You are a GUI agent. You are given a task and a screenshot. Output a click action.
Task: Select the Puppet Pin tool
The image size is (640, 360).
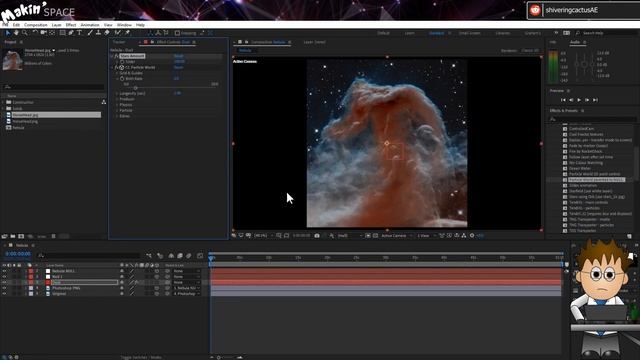(x=127, y=33)
